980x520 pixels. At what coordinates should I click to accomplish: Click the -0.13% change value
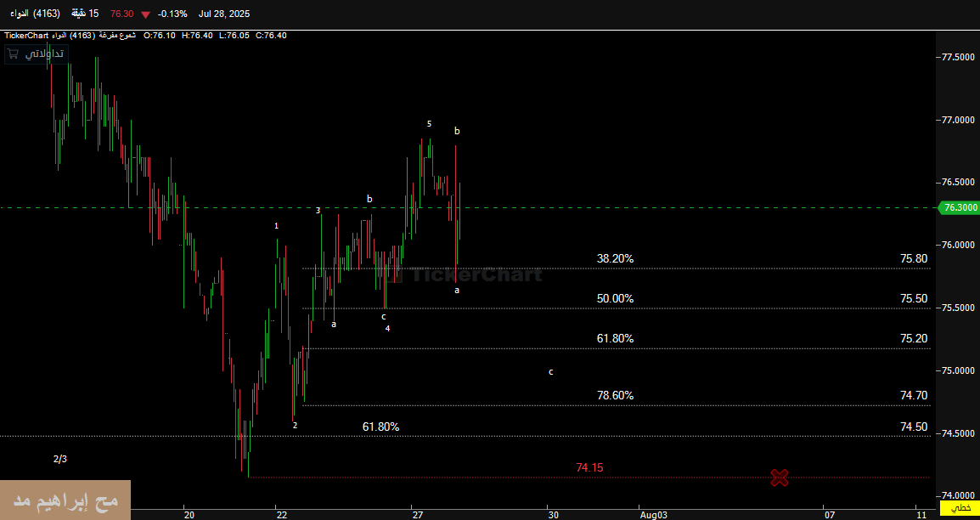click(172, 14)
